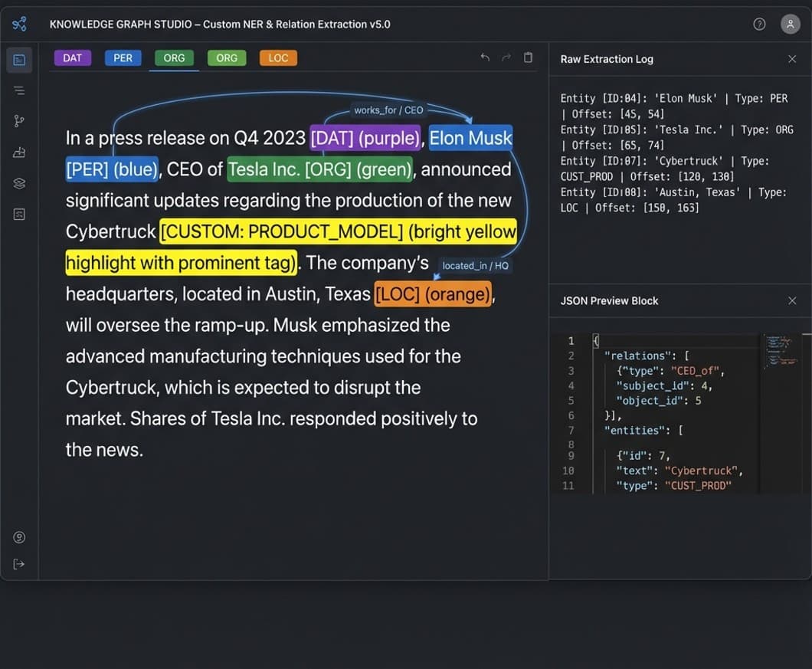This screenshot has width=812, height=669.
Task: Click the works_for / CEO relation label
Action: tap(388, 110)
